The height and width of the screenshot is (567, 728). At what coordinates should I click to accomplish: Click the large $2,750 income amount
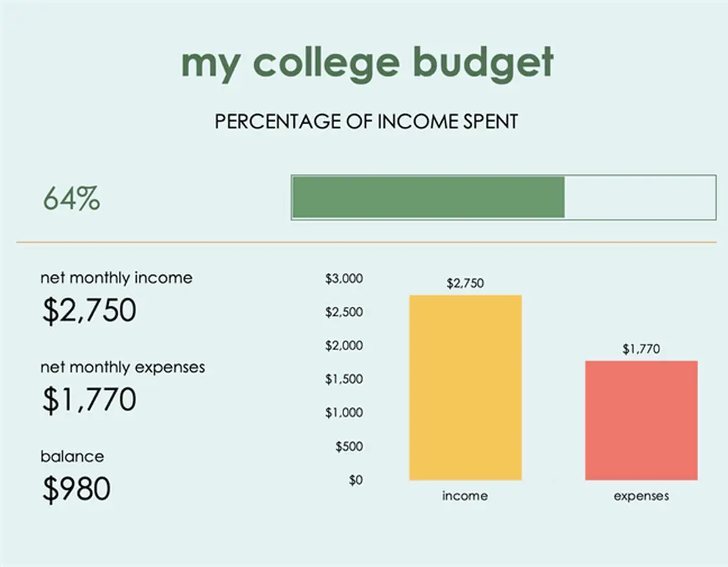pos(89,310)
